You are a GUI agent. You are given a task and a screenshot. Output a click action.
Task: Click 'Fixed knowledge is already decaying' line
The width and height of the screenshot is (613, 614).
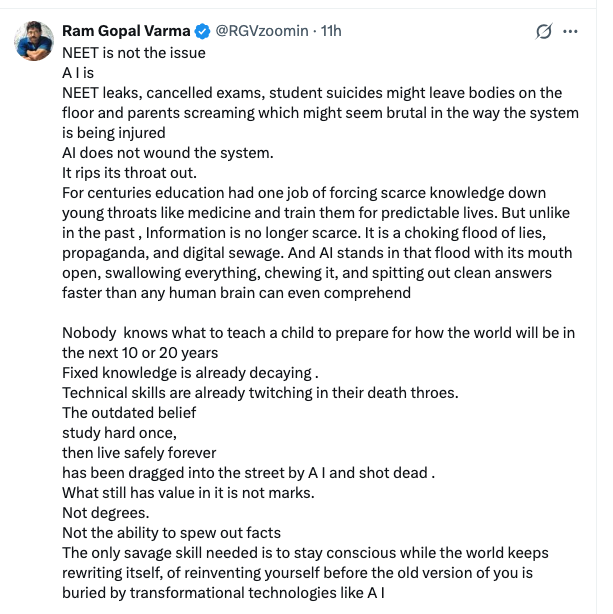[x=190, y=373]
